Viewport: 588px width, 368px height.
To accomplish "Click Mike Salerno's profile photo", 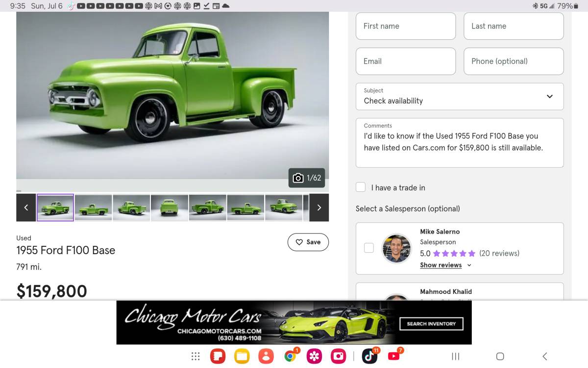I will click(x=396, y=248).
